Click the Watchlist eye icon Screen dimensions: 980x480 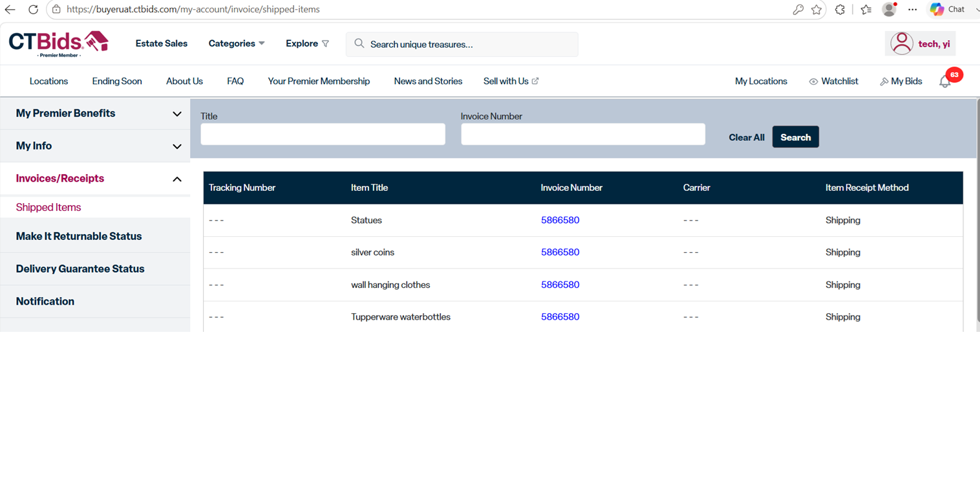click(813, 82)
